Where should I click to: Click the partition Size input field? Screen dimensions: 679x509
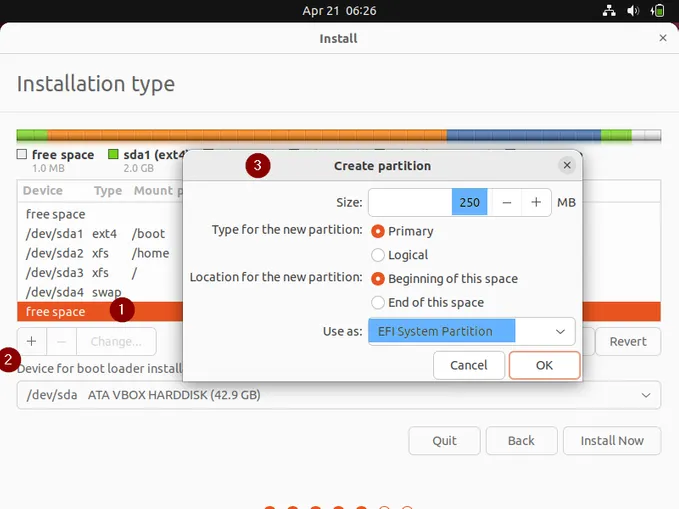[410, 202]
